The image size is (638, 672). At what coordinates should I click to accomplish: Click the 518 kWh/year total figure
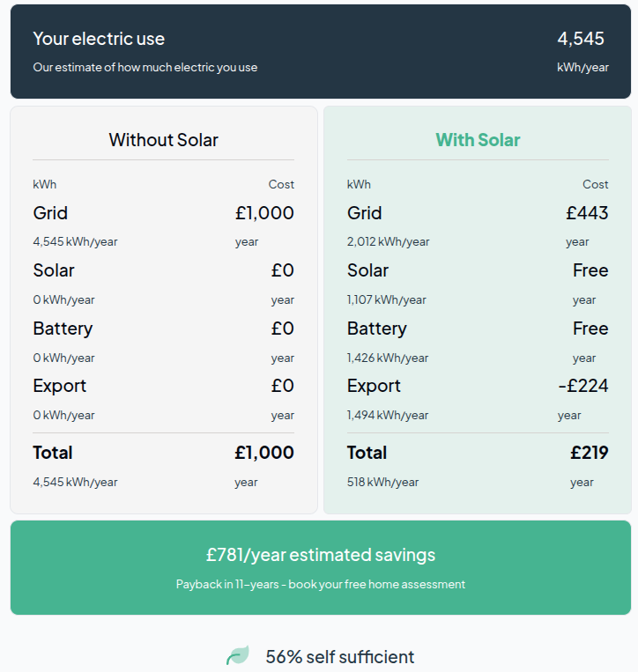click(382, 482)
